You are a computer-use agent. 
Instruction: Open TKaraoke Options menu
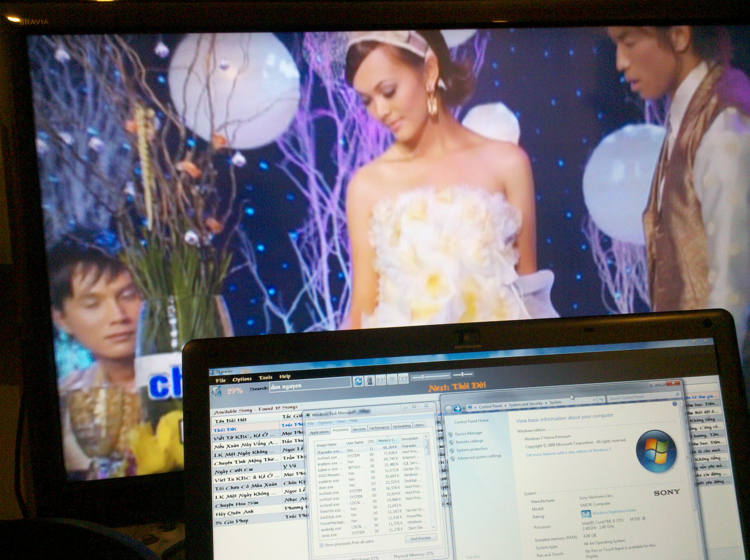(x=242, y=379)
